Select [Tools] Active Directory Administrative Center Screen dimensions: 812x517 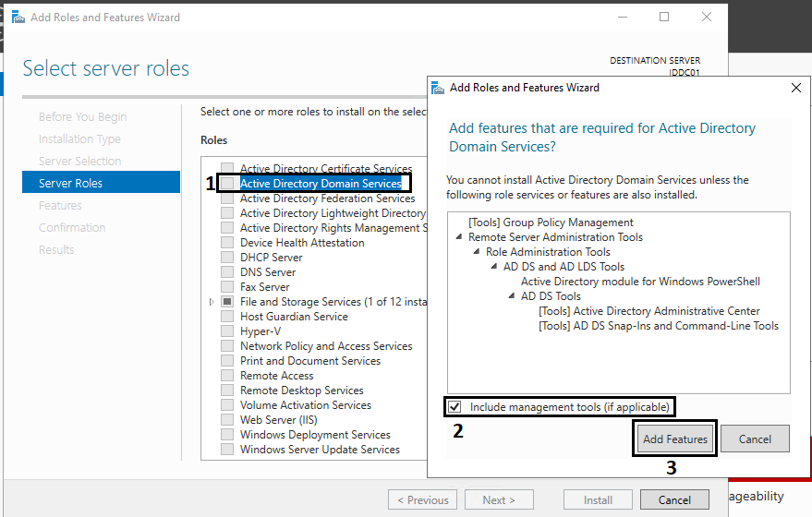tap(648, 310)
